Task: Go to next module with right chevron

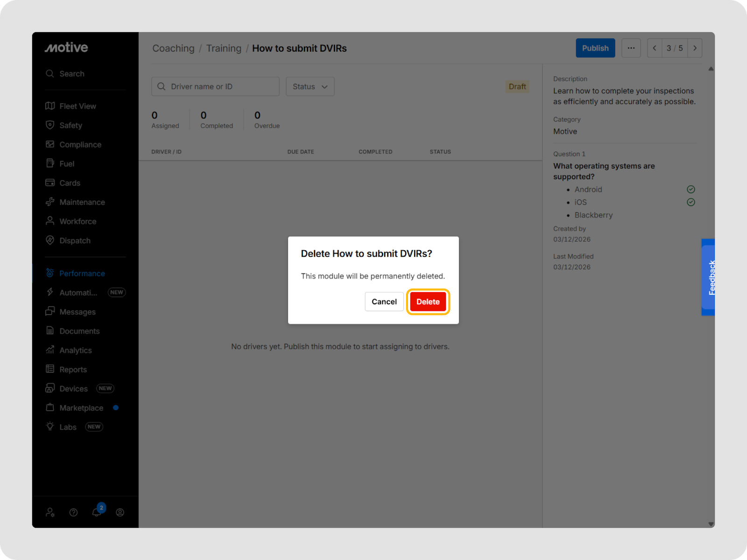Action: coord(695,48)
